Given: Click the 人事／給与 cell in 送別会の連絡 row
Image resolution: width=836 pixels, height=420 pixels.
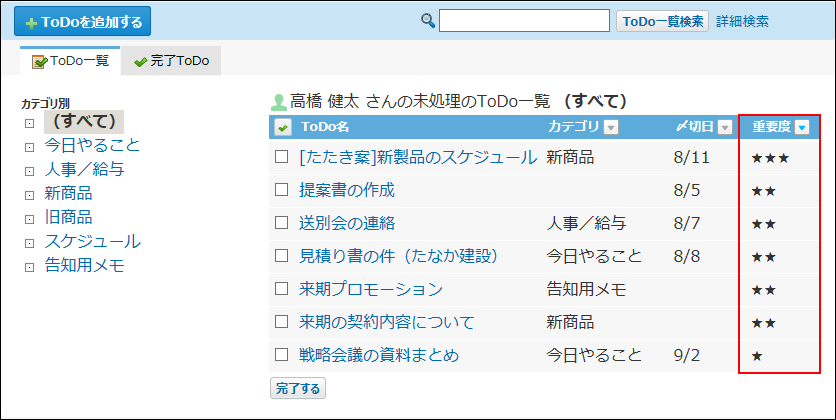Looking at the screenshot, I should [x=586, y=223].
